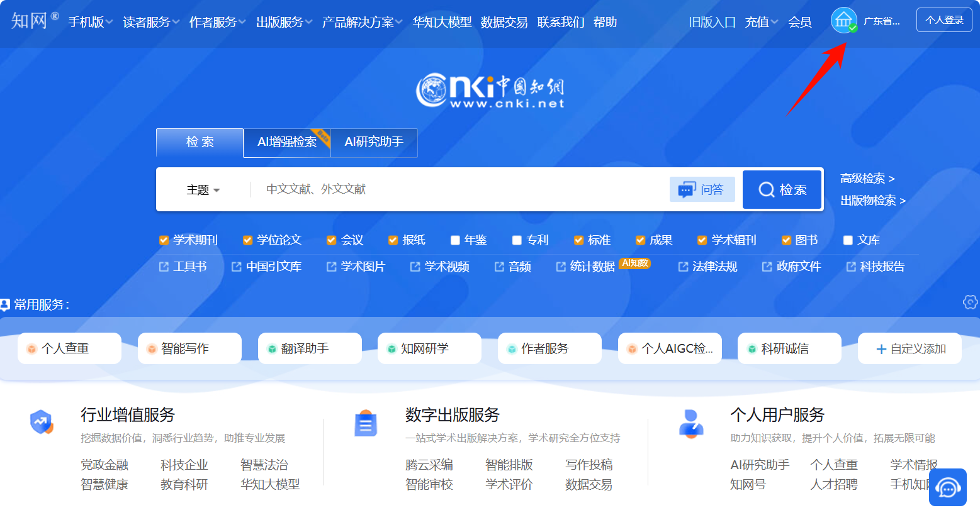The width and height of the screenshot is (980, 515).
Task: Open the 科研诚信 service shortcut
Action: click(x=789, y=348)
